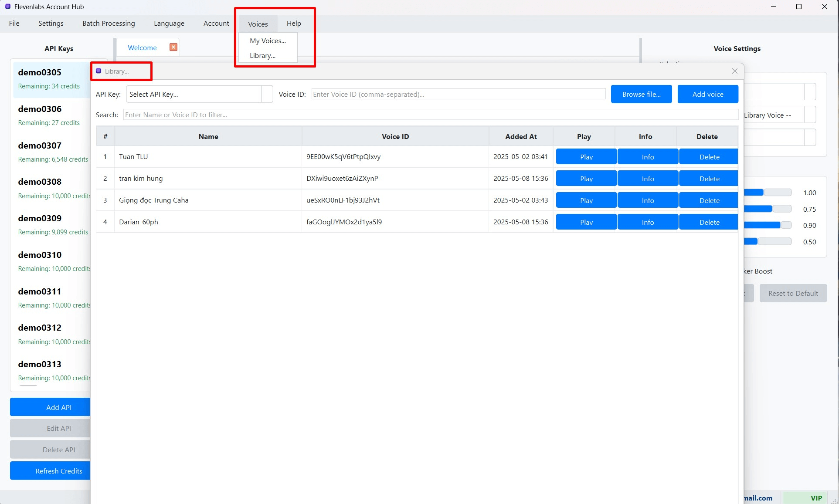Select the demo0308 API key
Viewport: 839px width, 504px height.
click(x=51, y=188)
